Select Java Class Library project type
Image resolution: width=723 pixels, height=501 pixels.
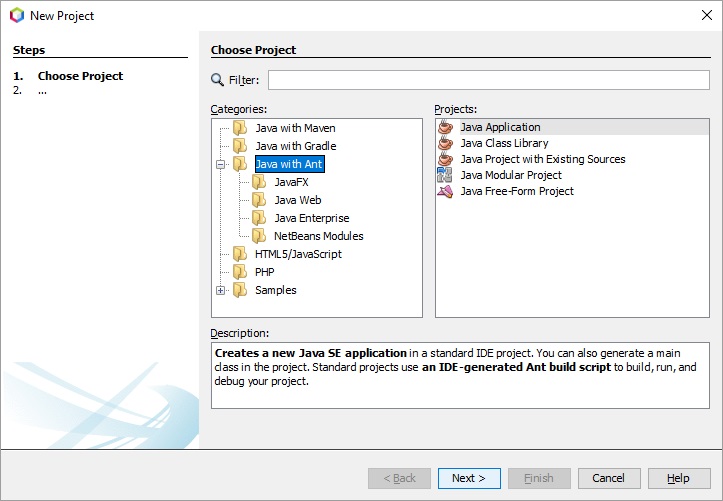[x=504, y=143]
